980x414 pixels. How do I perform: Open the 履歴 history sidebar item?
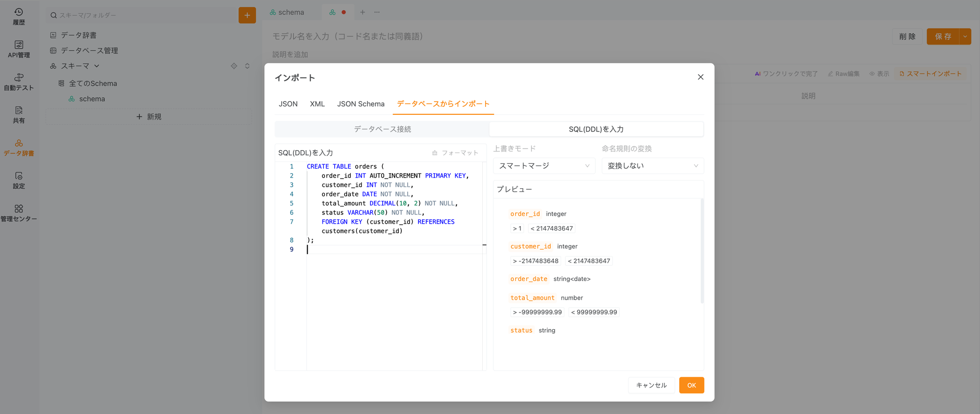click(19, 17)
